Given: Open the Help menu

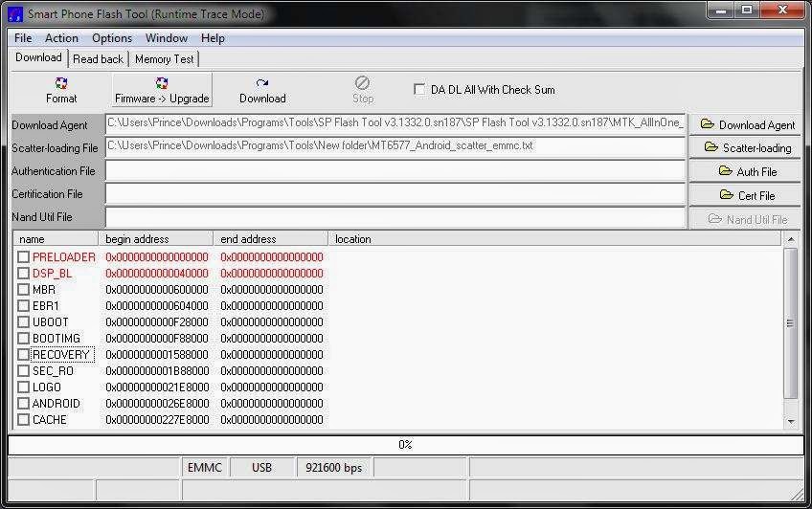Looking at the screenshot, I should tap(213, 38).
